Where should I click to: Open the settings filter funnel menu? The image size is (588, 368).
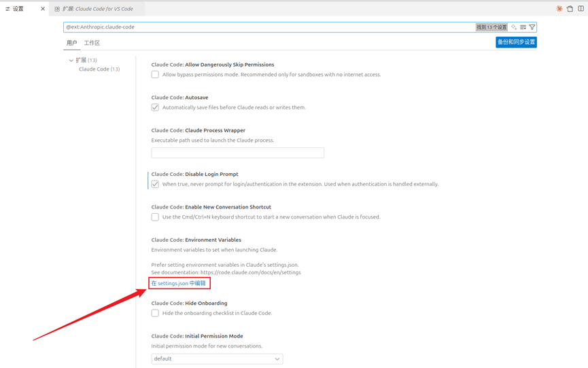[x=532, y=27]
